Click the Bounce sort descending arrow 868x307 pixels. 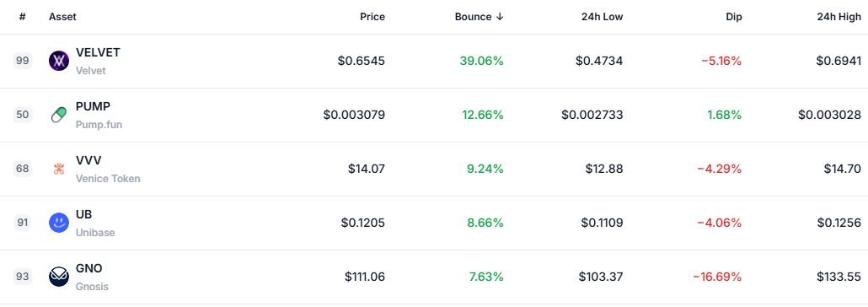[x=500, y=17]
